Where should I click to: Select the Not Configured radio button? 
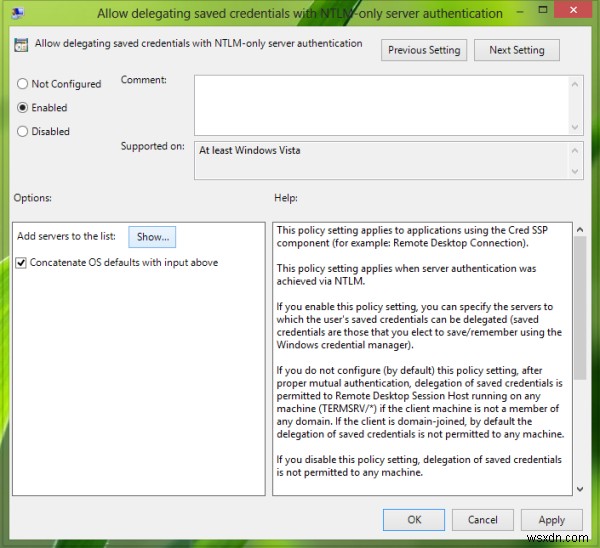click(x=23, y=84)
